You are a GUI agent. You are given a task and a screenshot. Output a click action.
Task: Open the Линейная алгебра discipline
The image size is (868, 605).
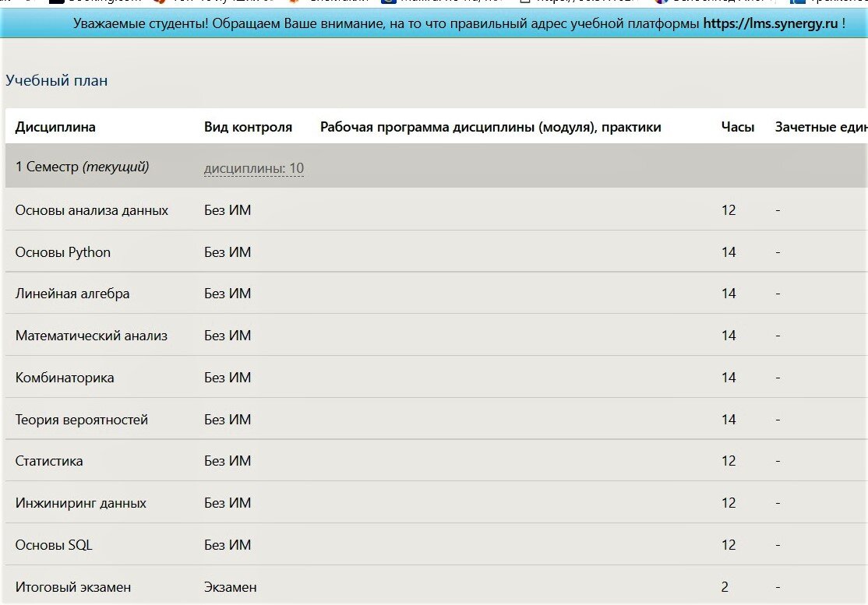(x=72, y=294)
